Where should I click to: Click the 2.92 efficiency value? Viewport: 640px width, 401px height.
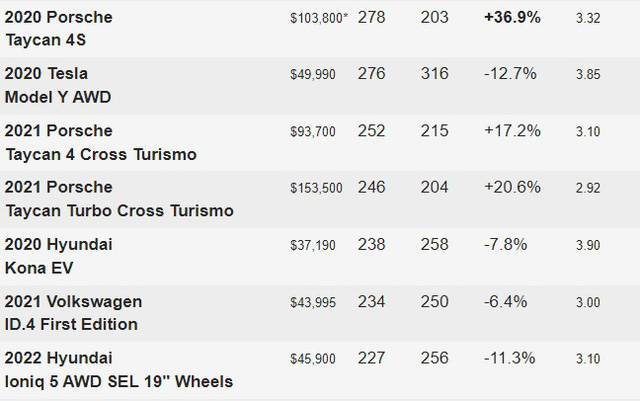(x=588, y=188)
